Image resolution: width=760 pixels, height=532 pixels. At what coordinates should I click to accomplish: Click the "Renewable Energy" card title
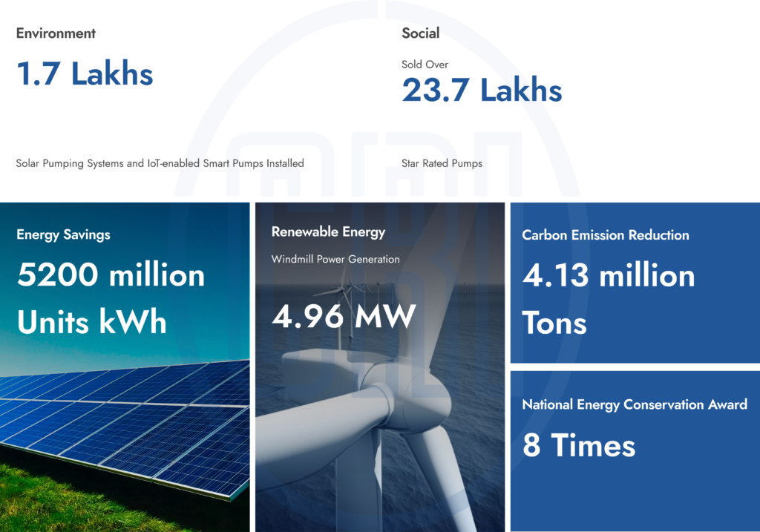[x=329, y=232]
